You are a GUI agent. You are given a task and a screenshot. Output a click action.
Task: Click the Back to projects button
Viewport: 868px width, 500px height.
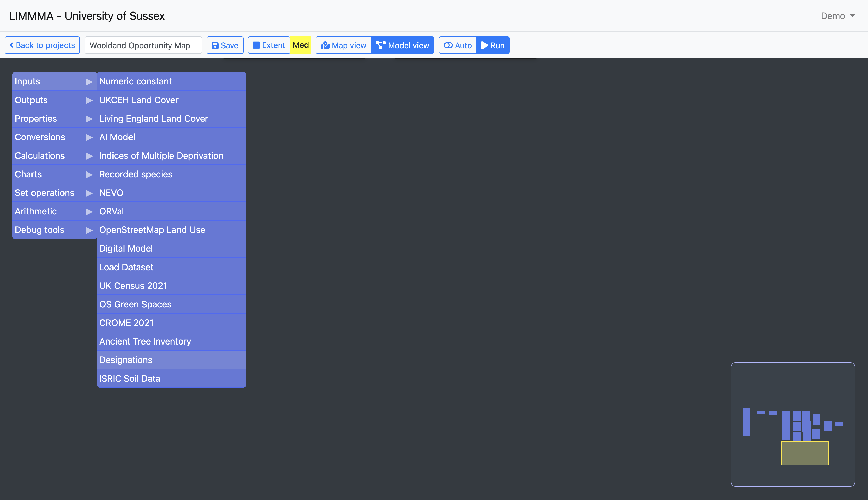[x=42, y=45]
